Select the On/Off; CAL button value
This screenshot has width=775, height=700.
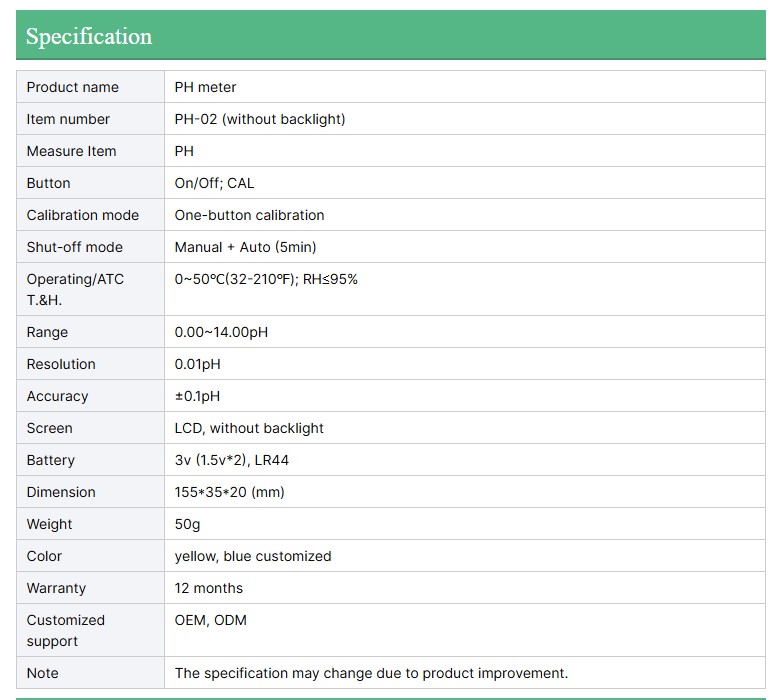(214, 183)
